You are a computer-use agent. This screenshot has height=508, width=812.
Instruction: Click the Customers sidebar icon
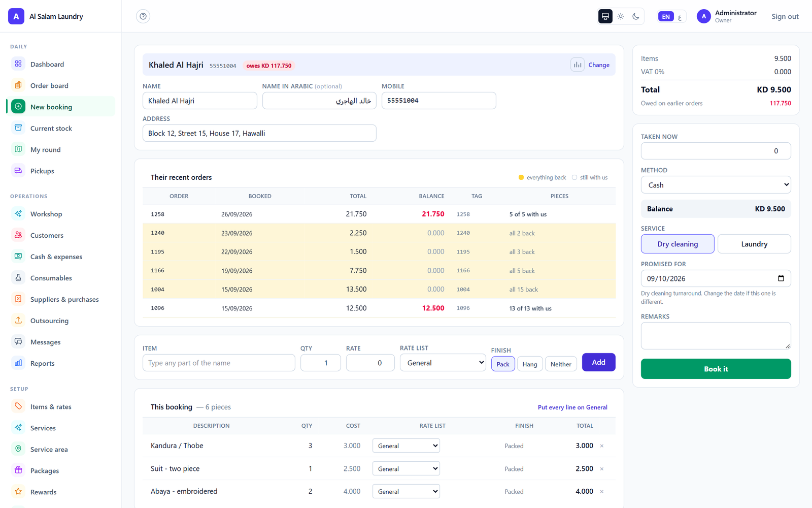pyautogui.click(x=18, y=235)
